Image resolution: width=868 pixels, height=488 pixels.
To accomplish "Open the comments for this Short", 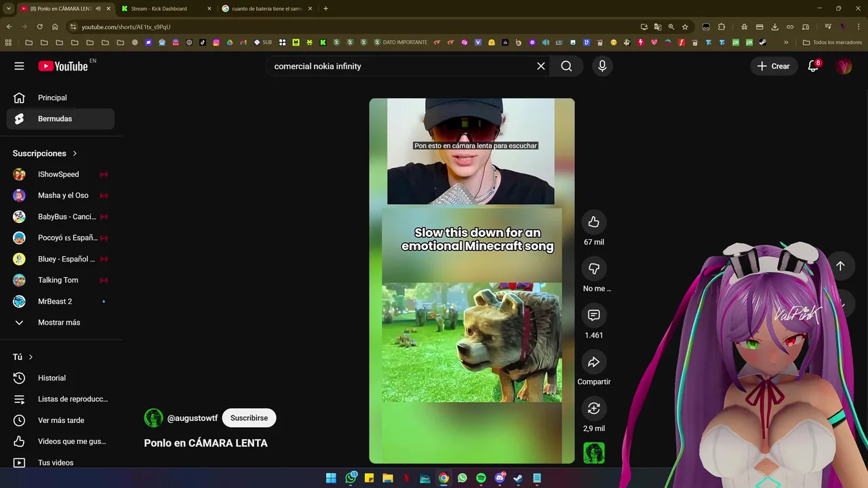I will pyautogui.click(x=594, y=315).
